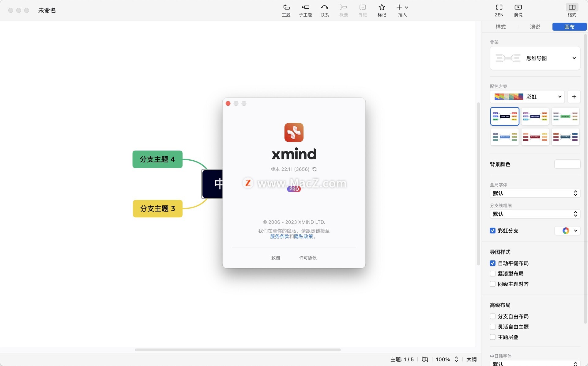Switch to the 演说 panel tab
The width and height of the screenshot is (588, 366).
535,27
